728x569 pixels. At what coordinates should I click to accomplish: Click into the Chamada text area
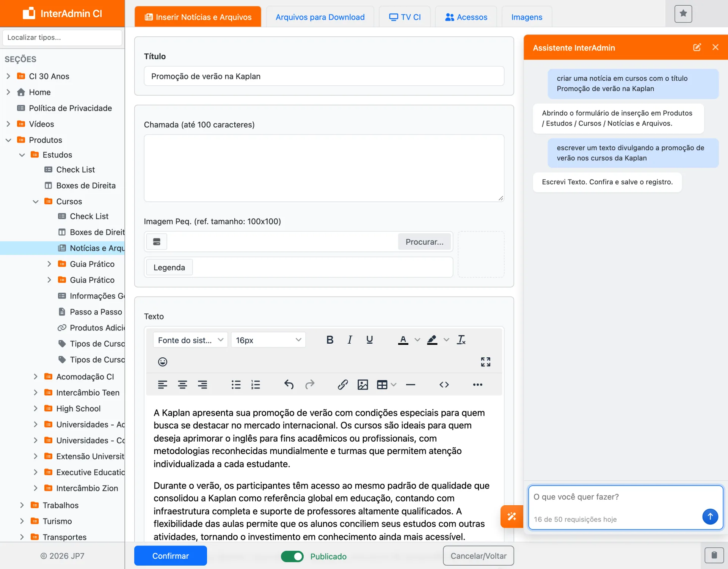click(324, 168)
